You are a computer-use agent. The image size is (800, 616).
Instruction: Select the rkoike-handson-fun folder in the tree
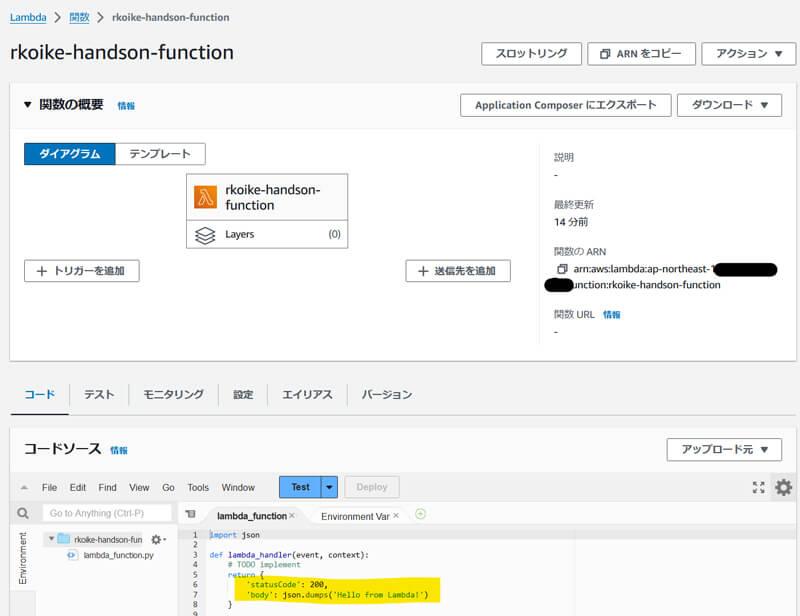pos(108,539)
